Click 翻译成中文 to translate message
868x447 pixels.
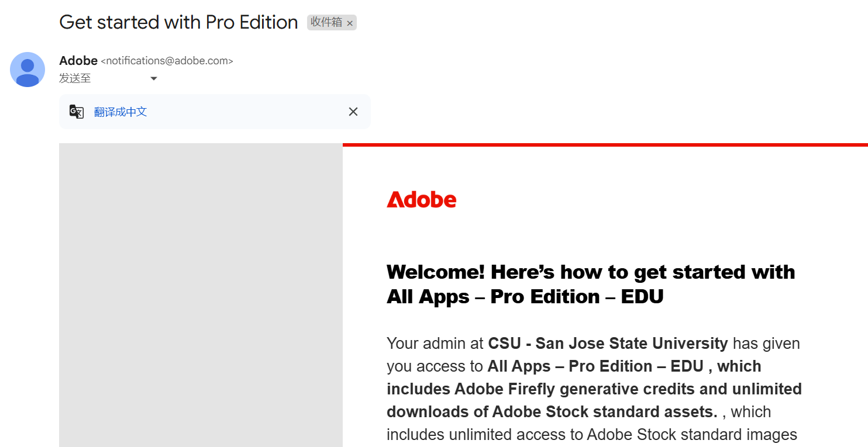click(x=120, y=112)
